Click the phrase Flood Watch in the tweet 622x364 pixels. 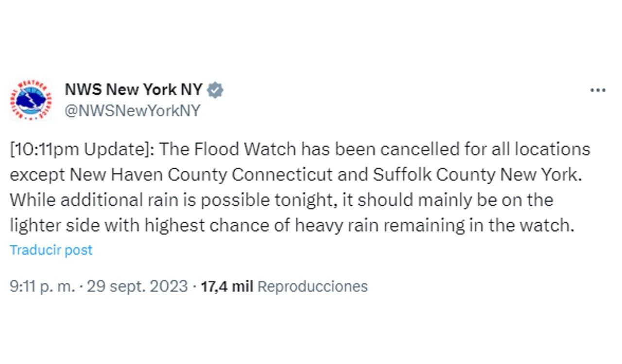tap(232, 149)
